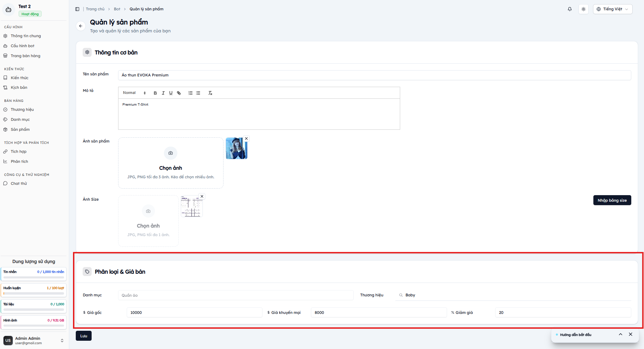Toggle italic formatting
644x349 pixels.
(163, 93)
